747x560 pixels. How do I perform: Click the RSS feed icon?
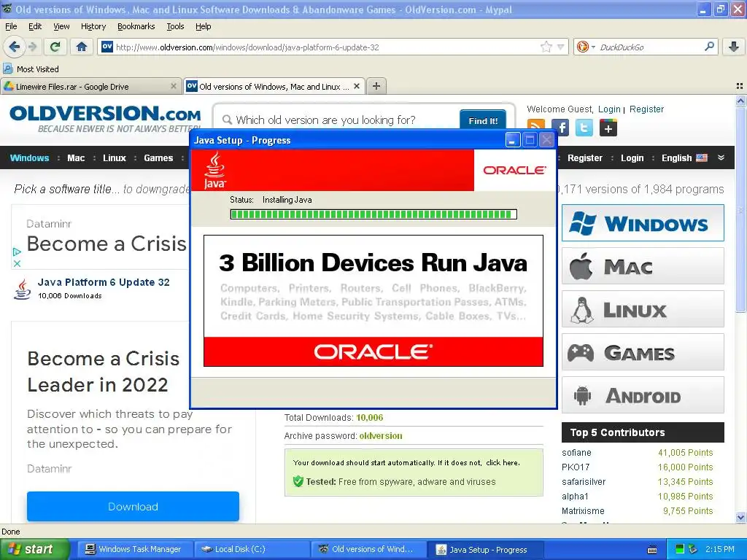click(536, 125)
